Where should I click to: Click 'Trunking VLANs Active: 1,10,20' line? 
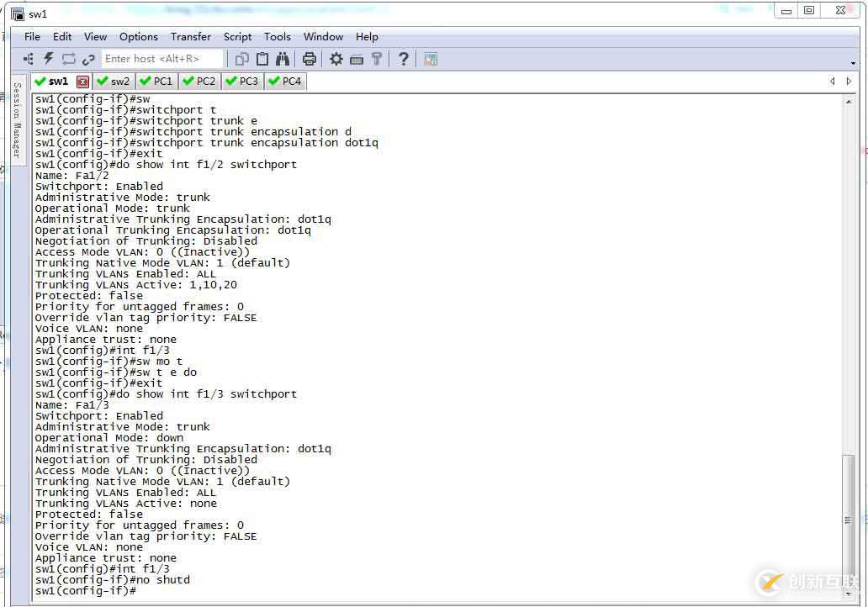(x=136, y=284)
